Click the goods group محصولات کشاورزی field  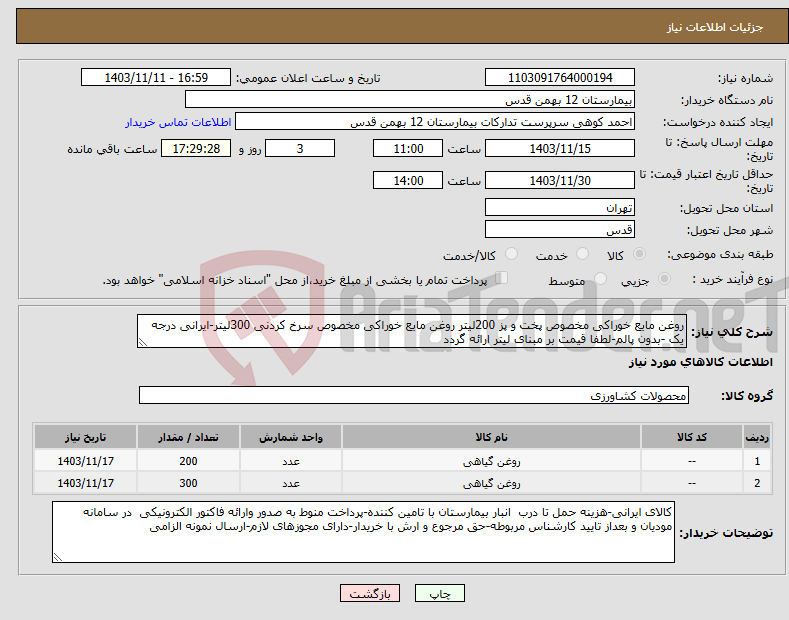(x=414, y=396)
